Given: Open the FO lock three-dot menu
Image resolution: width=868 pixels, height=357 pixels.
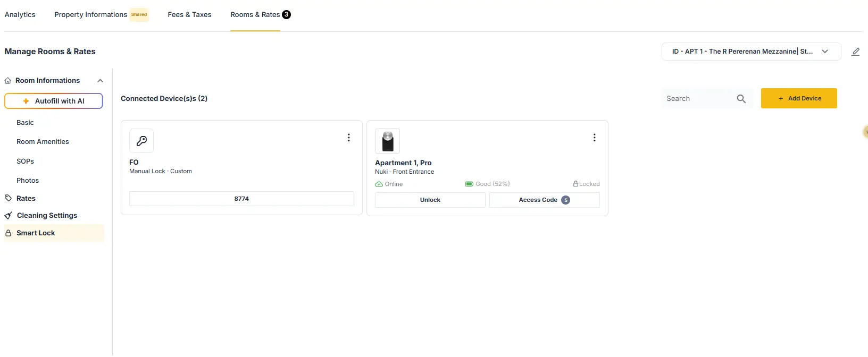Looking at the screenshot, I should pyautogui.click(x=349, y=138).
